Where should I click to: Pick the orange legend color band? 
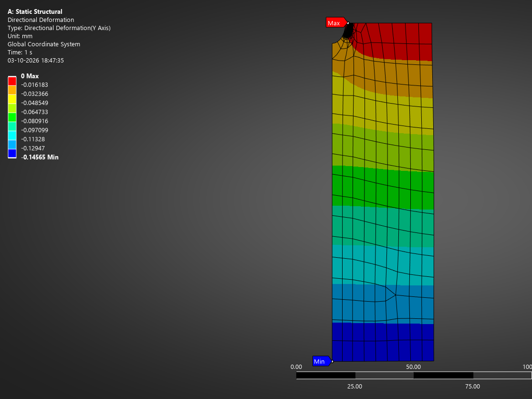12,90
